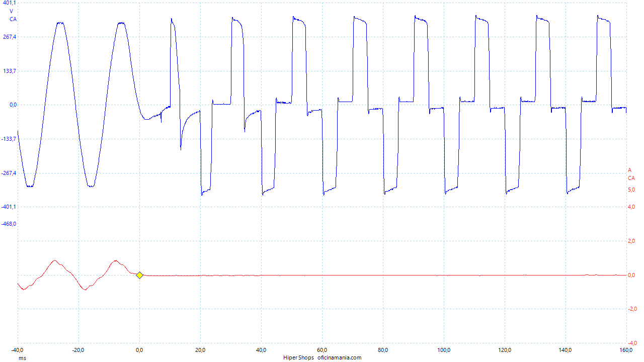The height and width of the screenshot is (362, 644).
Task: Click the -267,4 blue axis label
Action: (x=9, y=173)
